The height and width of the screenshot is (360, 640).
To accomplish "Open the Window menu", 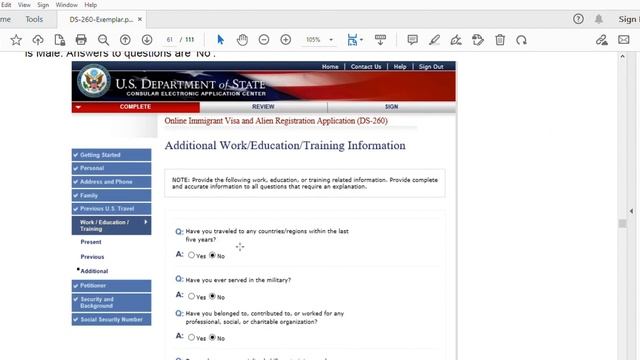I will coord(67,5).
